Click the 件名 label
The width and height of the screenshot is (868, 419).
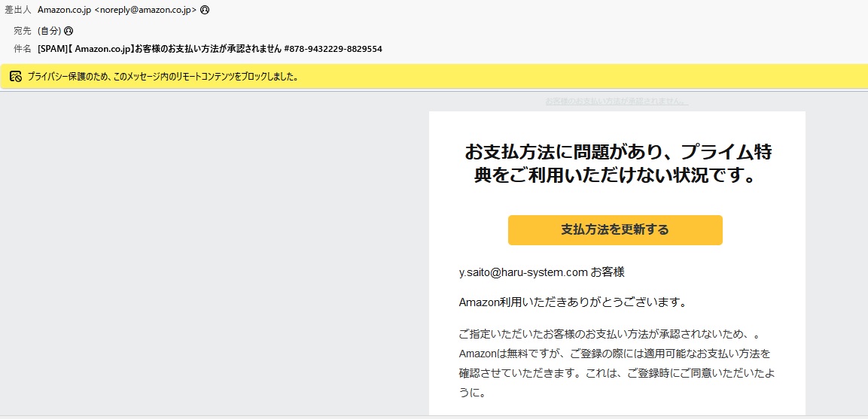[23, 49]
